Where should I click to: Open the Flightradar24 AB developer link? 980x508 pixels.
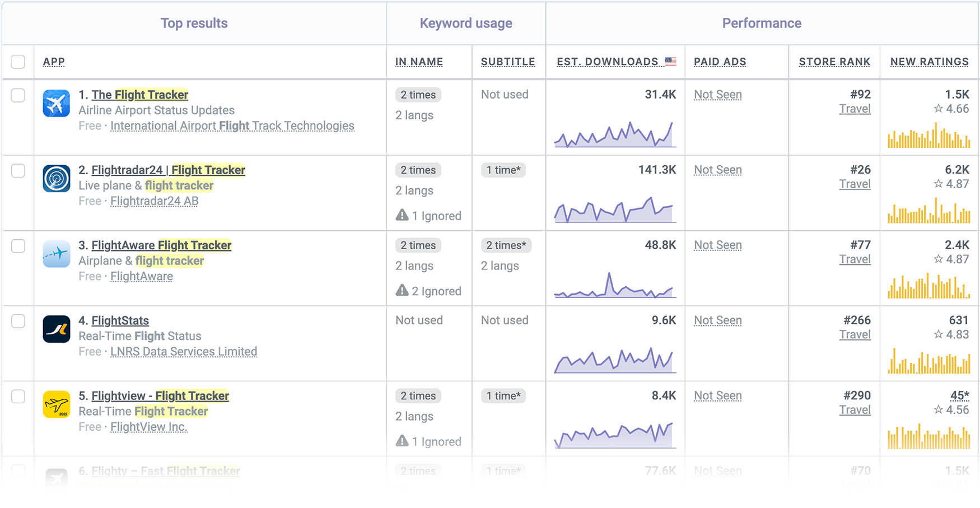[x=154, y=201]
